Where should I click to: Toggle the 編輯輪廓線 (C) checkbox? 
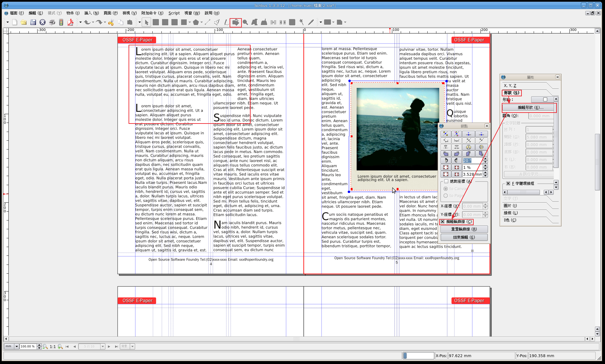[x=443, y=222]
